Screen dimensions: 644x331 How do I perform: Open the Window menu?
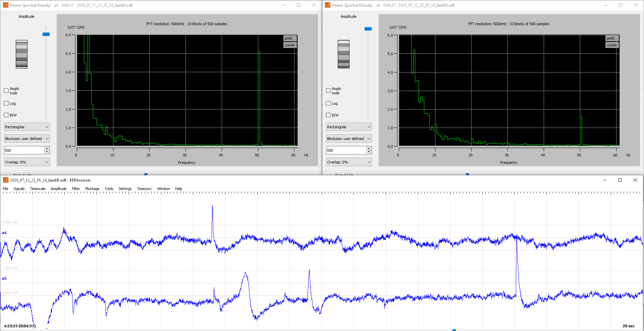point(163,189)
